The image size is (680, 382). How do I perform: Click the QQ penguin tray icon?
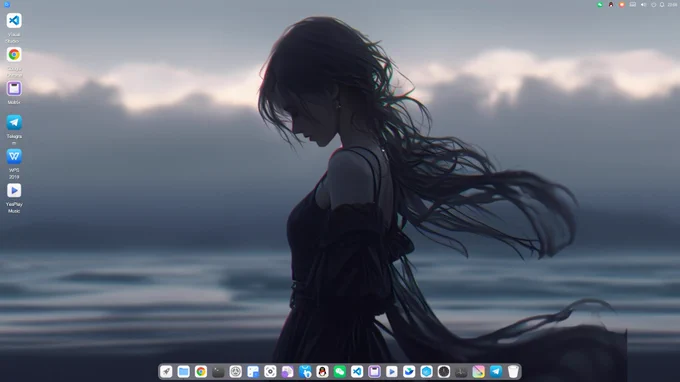[611, 5]
